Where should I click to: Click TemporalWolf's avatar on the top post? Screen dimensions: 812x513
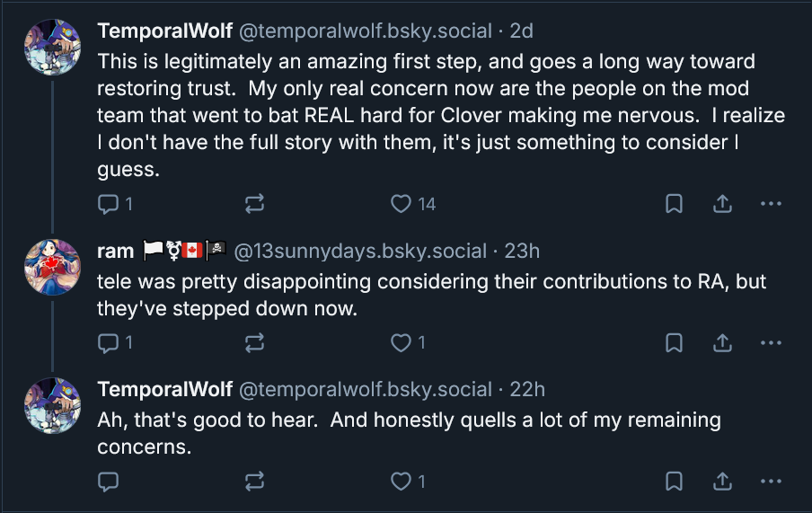[x=52, y=47]
